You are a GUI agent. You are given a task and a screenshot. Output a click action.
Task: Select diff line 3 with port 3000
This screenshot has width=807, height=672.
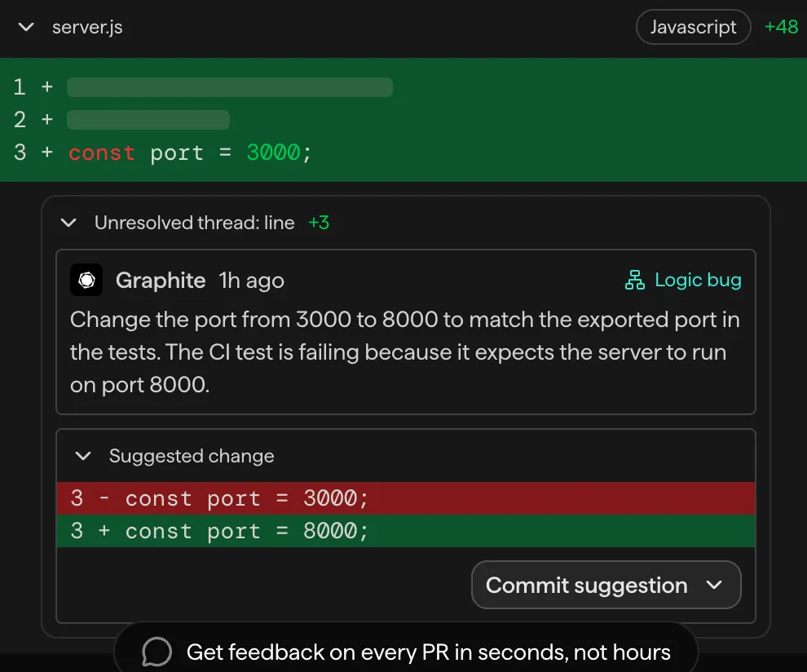[x=189, y=153]
